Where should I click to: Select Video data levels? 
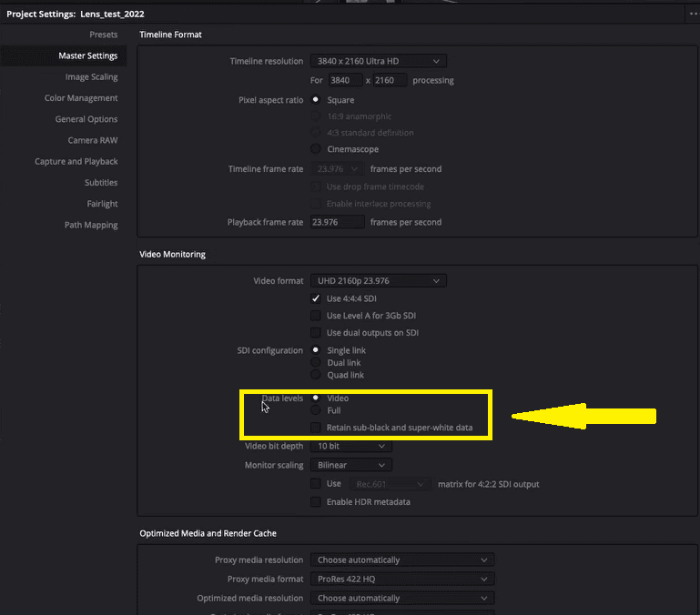(x=316, y=398)
